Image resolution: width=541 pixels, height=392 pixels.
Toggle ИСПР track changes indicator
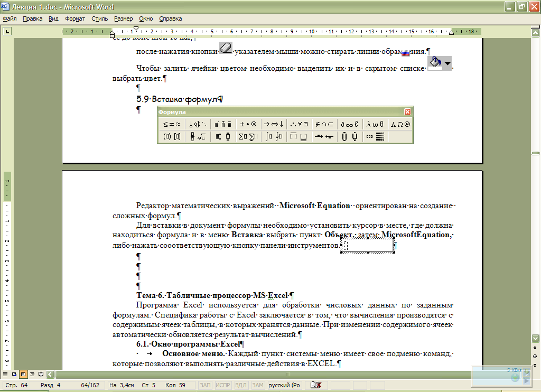(223, 385)
